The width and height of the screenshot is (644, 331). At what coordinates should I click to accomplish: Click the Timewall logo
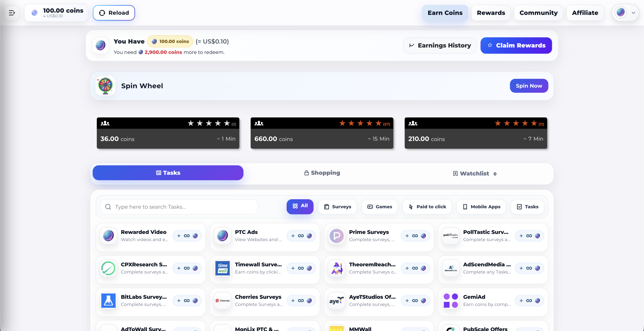click(x=223, y=268)
